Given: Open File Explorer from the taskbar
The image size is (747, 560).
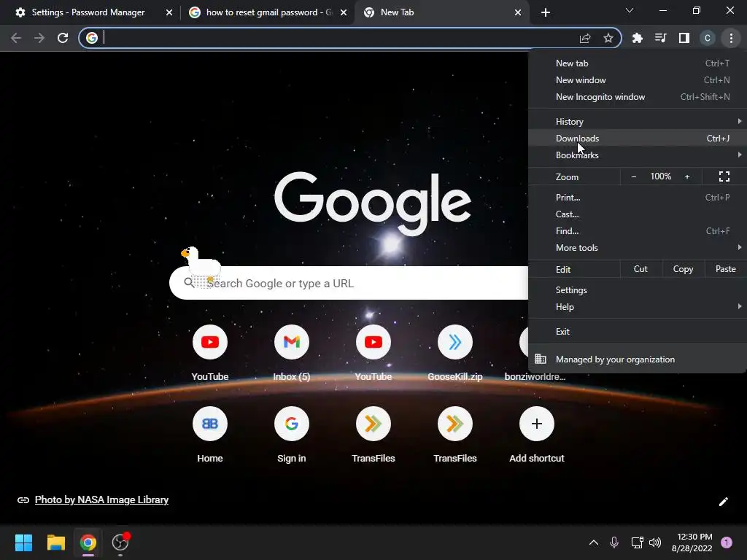Looking at the screenshot, I should coord(55,542).
